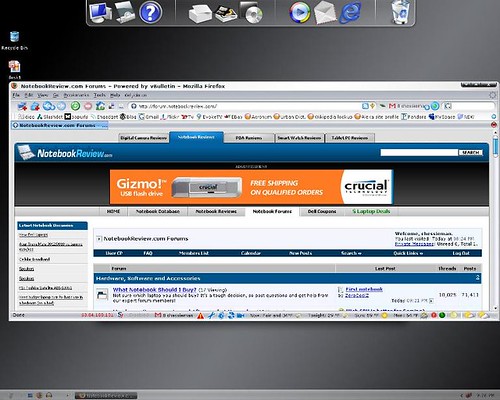Select the Recycle Bin desktop icon
Viewport: 500px width, 400px height.
(14, 40)
